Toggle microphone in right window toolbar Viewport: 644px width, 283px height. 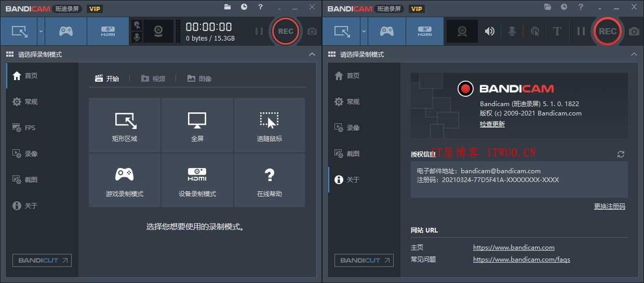[512, 31]
